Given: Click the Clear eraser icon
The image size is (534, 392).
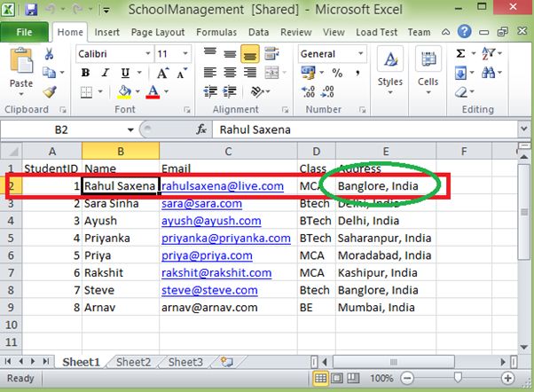Looking at the screenshot, I should [x=461, y=92].
